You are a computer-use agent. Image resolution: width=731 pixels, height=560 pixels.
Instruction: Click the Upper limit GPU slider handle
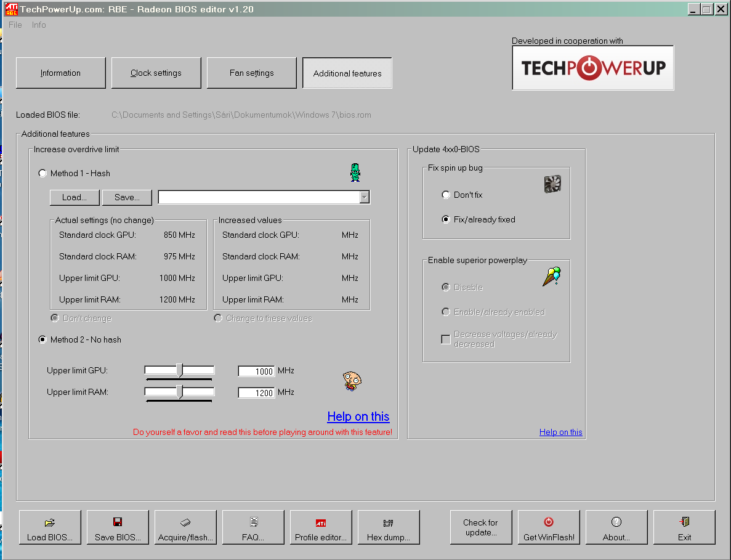[180, 370]
